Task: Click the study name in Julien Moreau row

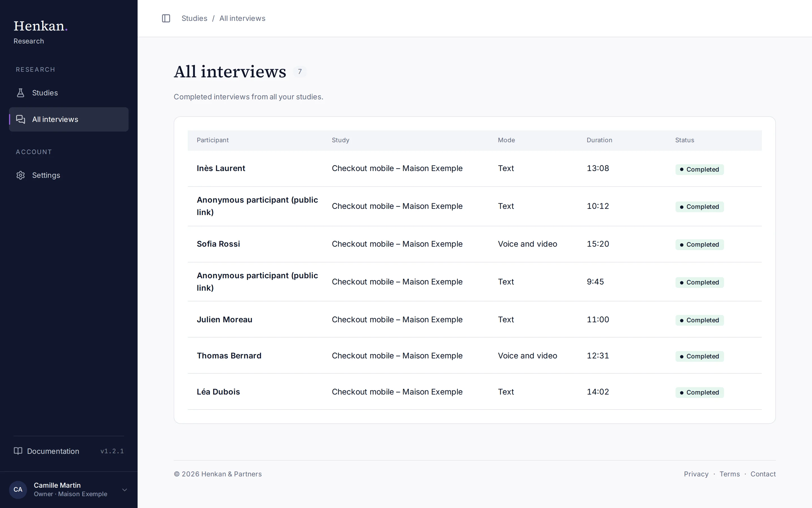Action: pyautogui.click(x=397, y=319)
